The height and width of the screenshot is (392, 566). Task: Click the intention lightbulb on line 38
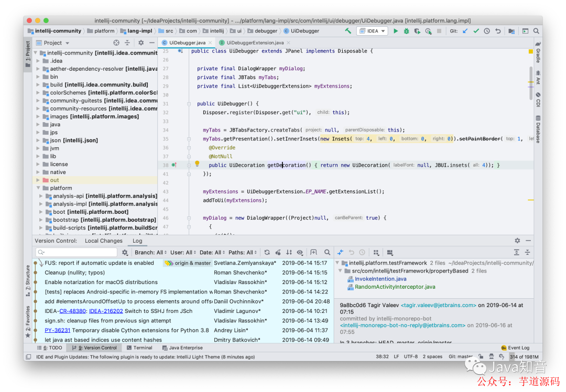click(197, 164)
